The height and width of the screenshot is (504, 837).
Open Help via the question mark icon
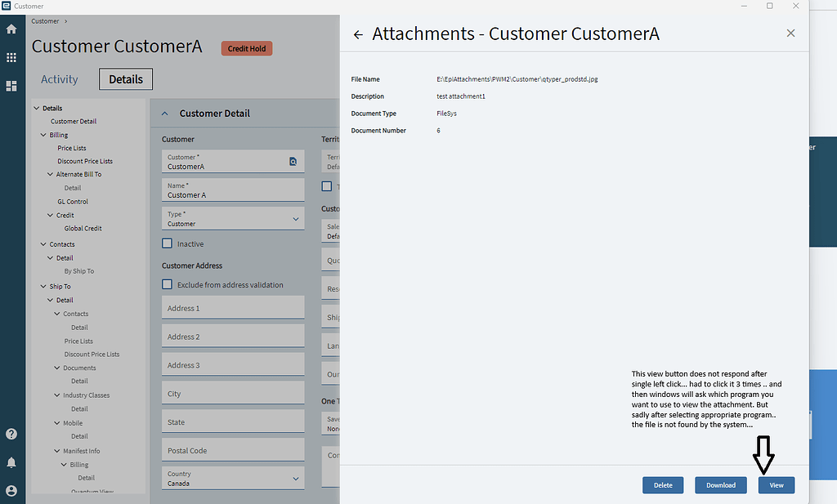tap(11, 434)
